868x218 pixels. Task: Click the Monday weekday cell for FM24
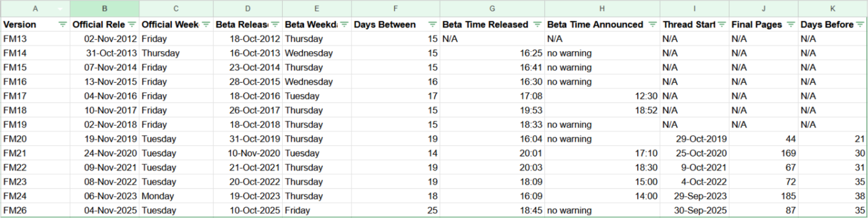176,196
